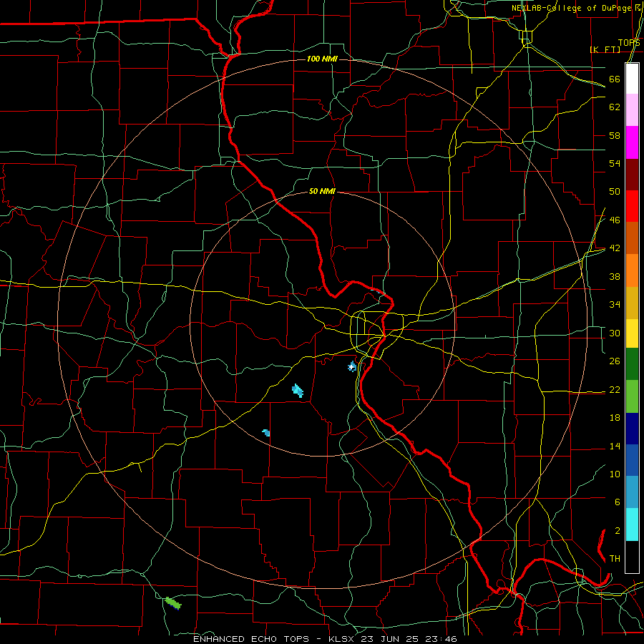Click the 'ENHANCED ECHO TOPS' product title
Viewport: 644px width, 644px height.
click(x=250, y=639)
